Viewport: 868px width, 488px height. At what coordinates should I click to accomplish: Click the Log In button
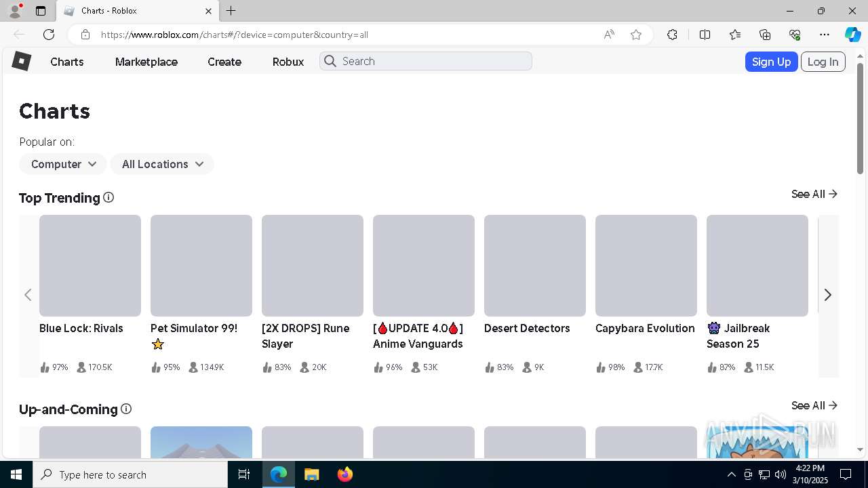pos(823,62)
